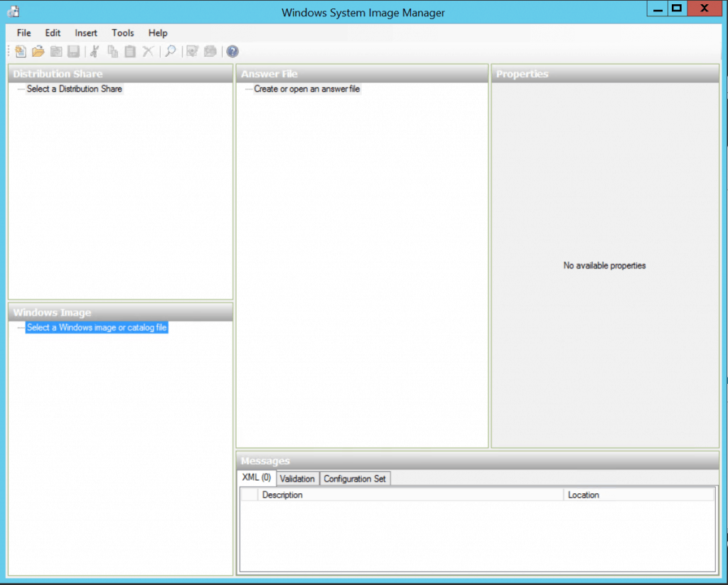Click the Windows Image pane header
This screenshot has height=585, width=728.
[x=121, y=313]
